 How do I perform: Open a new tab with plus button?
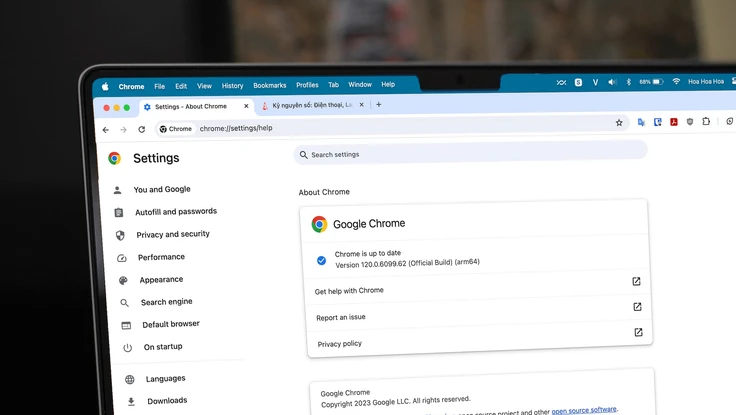click(x=378, y=105)
